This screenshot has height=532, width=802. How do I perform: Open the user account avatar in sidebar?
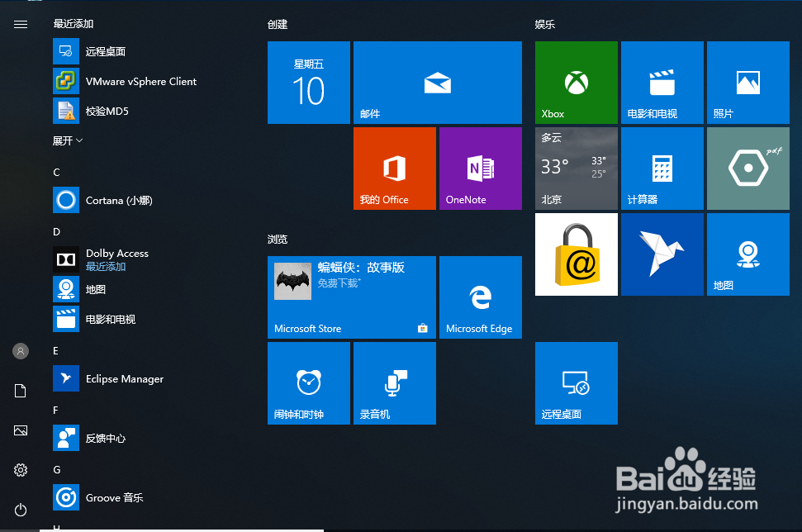tap(20, 350)
